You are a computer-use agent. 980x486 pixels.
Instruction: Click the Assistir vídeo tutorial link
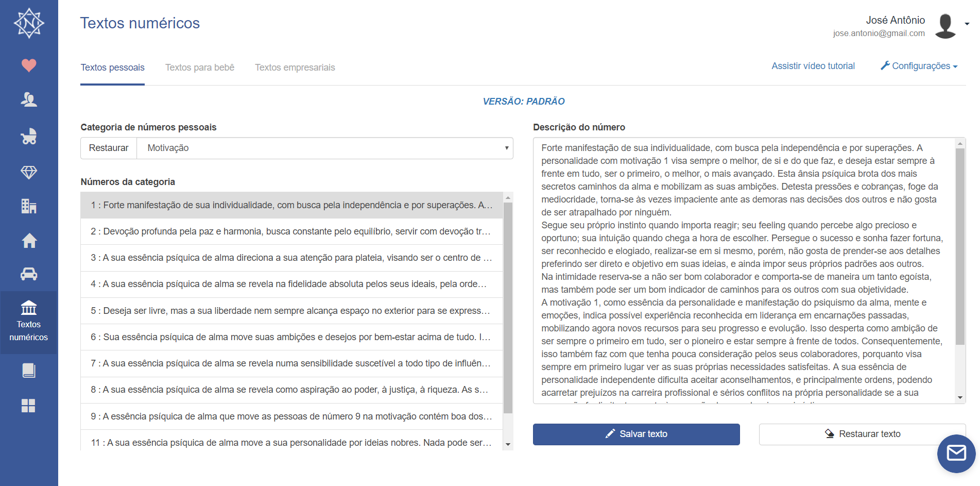pyautogui.click(x=813, y=66)
